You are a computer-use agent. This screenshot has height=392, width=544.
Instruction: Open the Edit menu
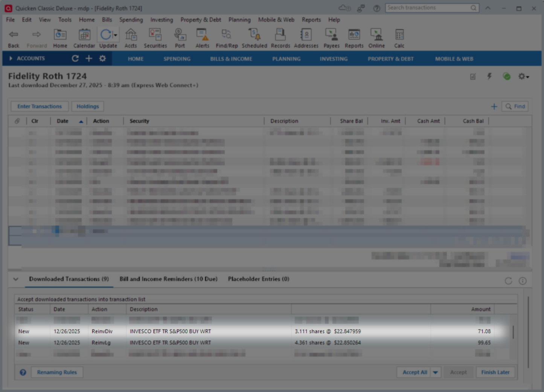pos(27,20)
